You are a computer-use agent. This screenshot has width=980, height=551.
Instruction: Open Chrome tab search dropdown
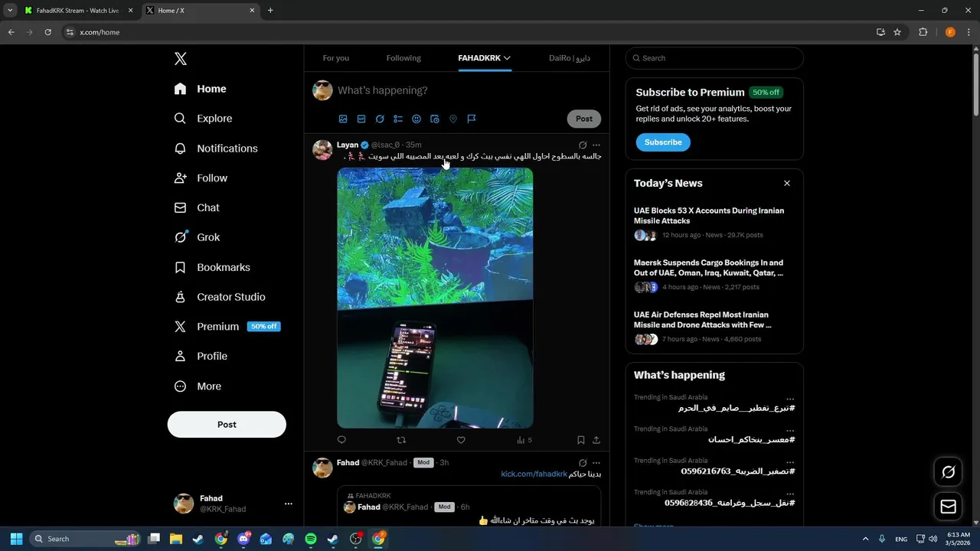pyautogui.click(x=10, y=11)
